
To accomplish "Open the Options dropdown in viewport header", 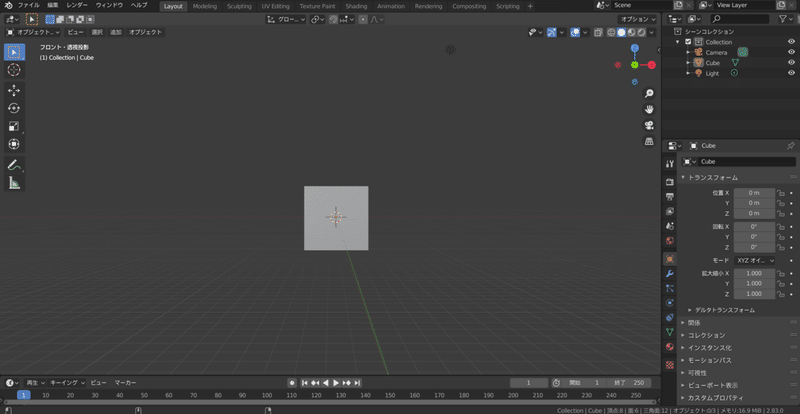I will point(638,19).
